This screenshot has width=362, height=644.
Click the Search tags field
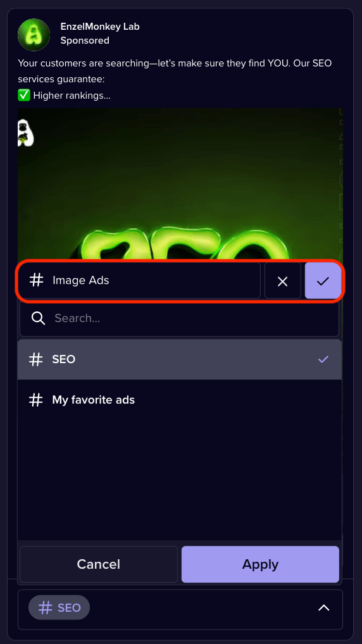pos(179,318)
